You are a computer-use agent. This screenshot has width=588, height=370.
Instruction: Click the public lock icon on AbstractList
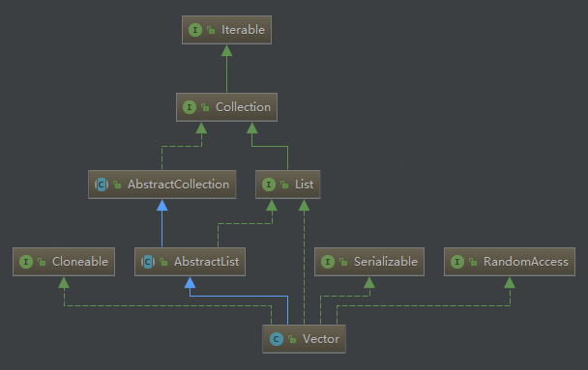click(x=163, y=262)
